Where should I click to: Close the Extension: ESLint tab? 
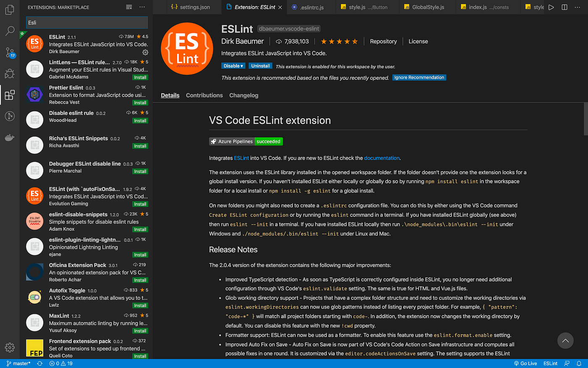(x=280, y=7)
